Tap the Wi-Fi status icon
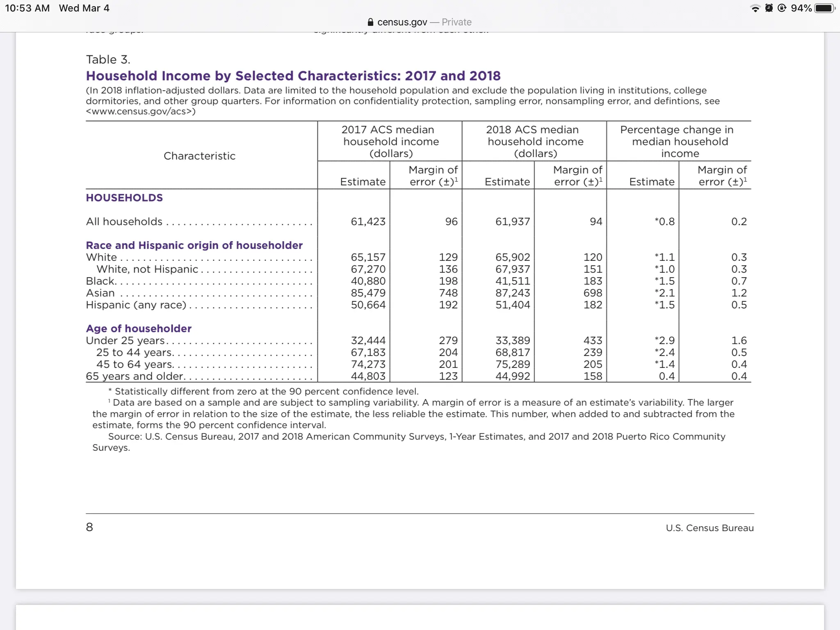The width and height of the screenshot is (840, 630). click(x=755, y=8)
